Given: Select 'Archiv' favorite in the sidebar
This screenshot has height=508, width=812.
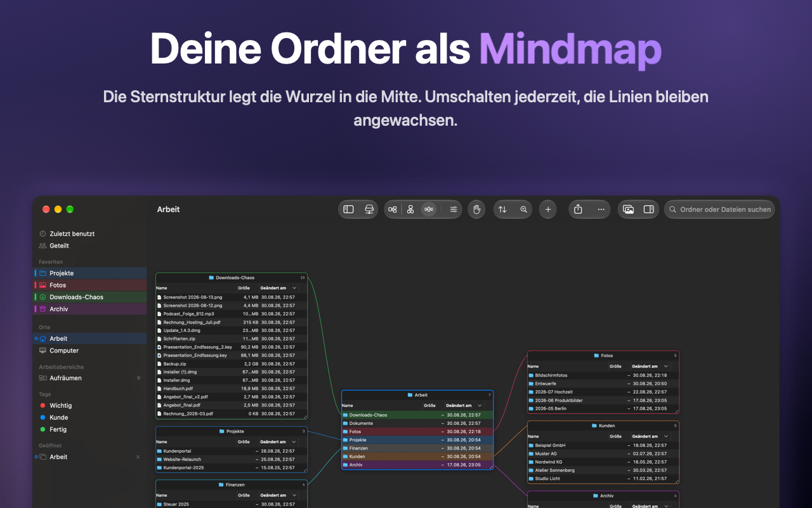Looking at the screenshot, I should (x=89, y=309).
